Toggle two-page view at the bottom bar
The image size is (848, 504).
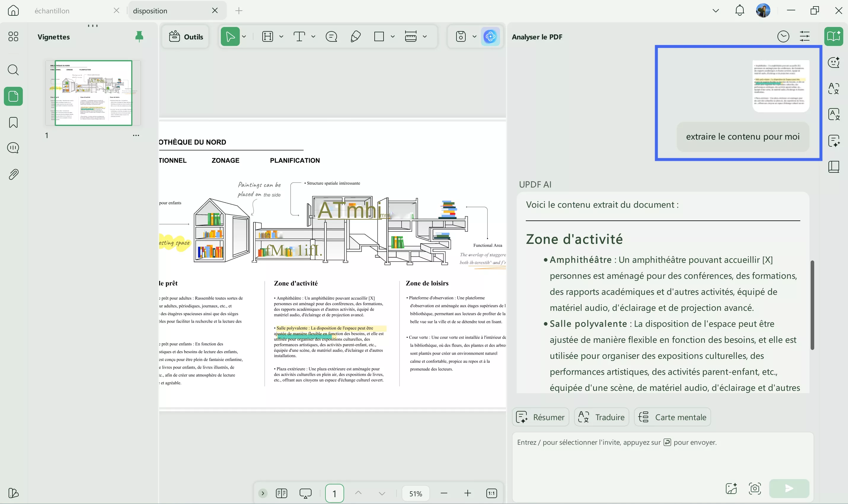coord(282,493)
